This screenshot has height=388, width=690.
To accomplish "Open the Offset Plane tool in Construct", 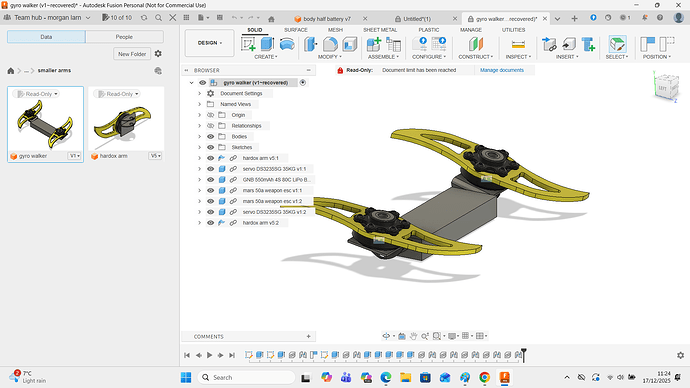I will pos(476,44).
